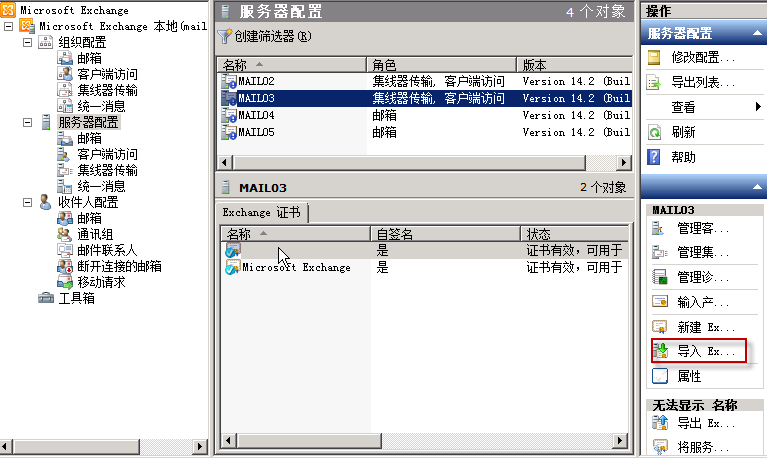Click the 导出 Ex... action icon
This screenshot has width=767, height=458.
[660, 422]
